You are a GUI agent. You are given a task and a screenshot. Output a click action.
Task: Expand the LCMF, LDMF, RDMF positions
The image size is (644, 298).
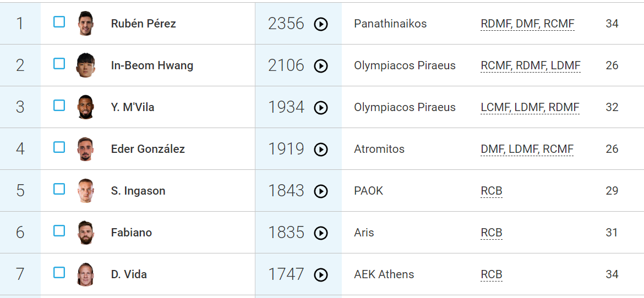[530, 107]
